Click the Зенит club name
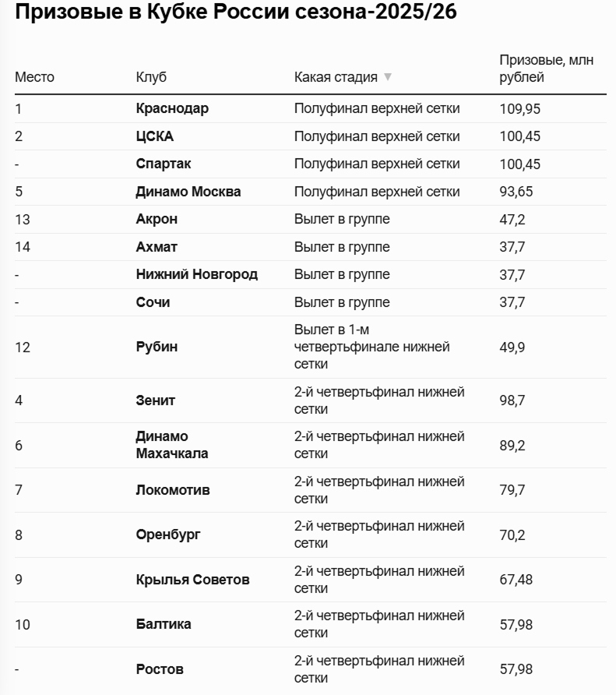 click(x=156, y=400)
